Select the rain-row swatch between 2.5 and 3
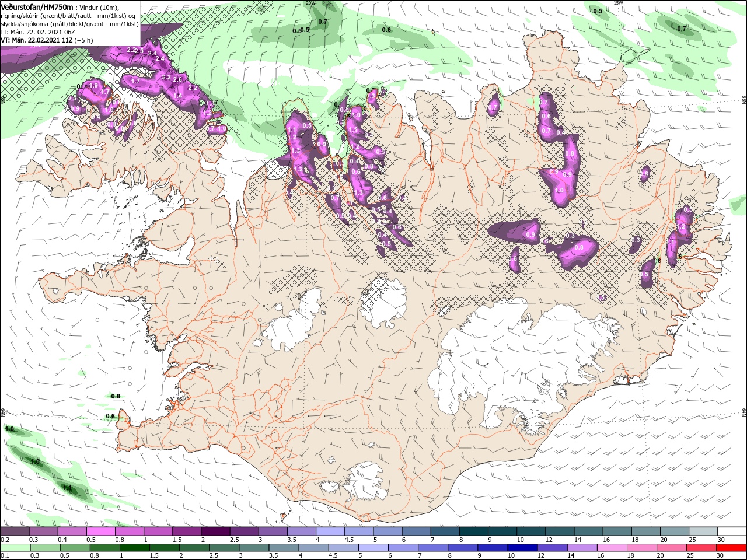The image size is (747, 560). tap(224, 548)
